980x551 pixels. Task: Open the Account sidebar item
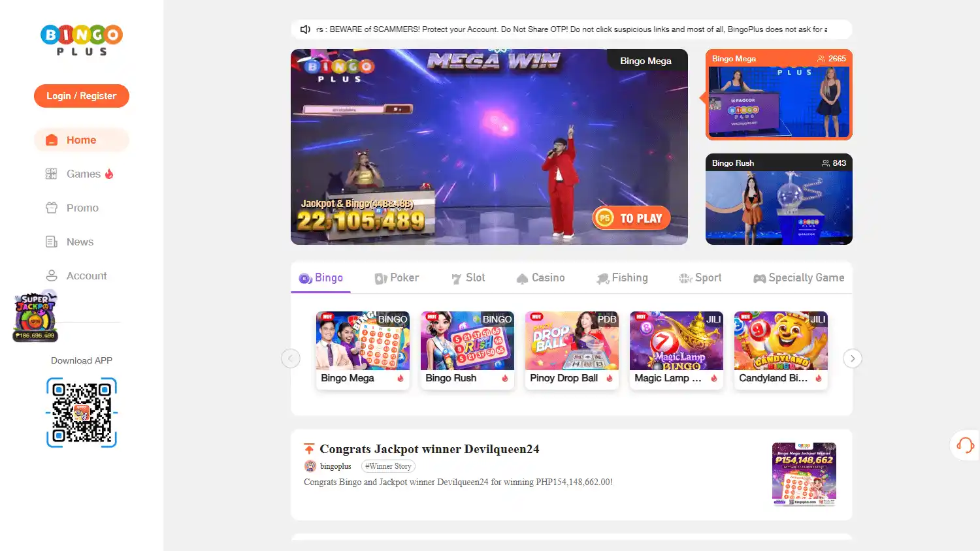[x=82, y=275]
